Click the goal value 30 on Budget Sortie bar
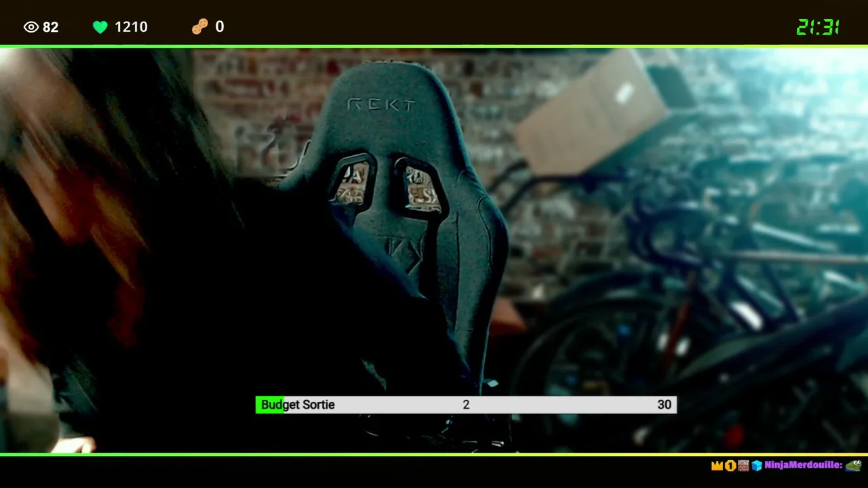 click(x=665, y=405)
